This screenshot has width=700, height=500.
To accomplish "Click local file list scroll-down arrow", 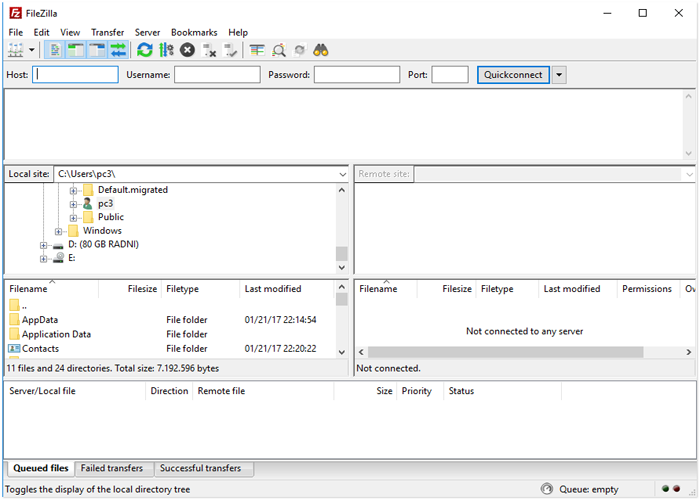I will [x=342, y=352].
